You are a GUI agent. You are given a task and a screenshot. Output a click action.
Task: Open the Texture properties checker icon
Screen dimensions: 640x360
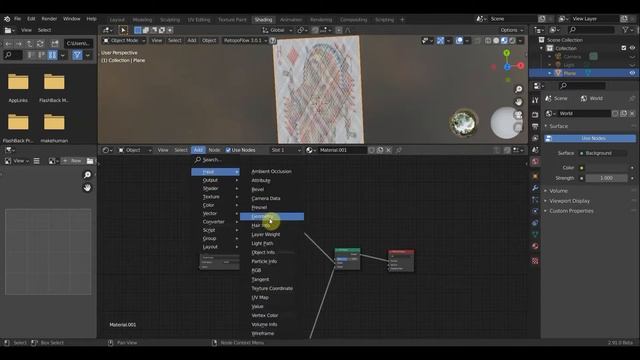(x=535, y=260)
